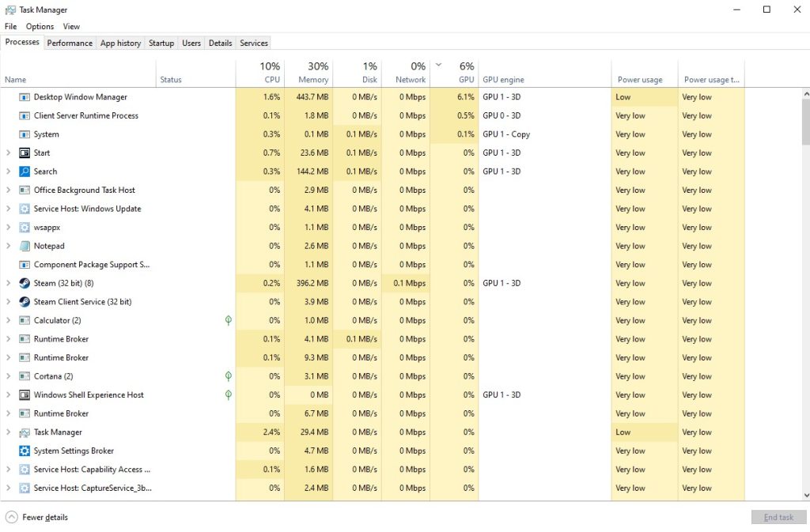Click the suspended leaf icon for Cortana
Viewport: 810px width, 532px height.
tap(229, 376)
